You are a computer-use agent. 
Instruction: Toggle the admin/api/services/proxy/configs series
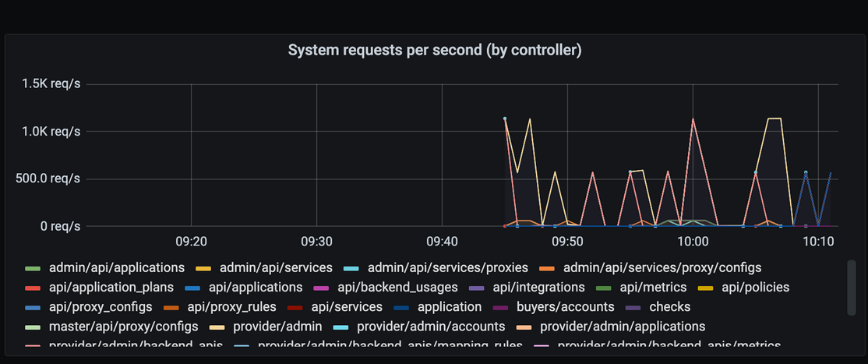tap(662, 267)
